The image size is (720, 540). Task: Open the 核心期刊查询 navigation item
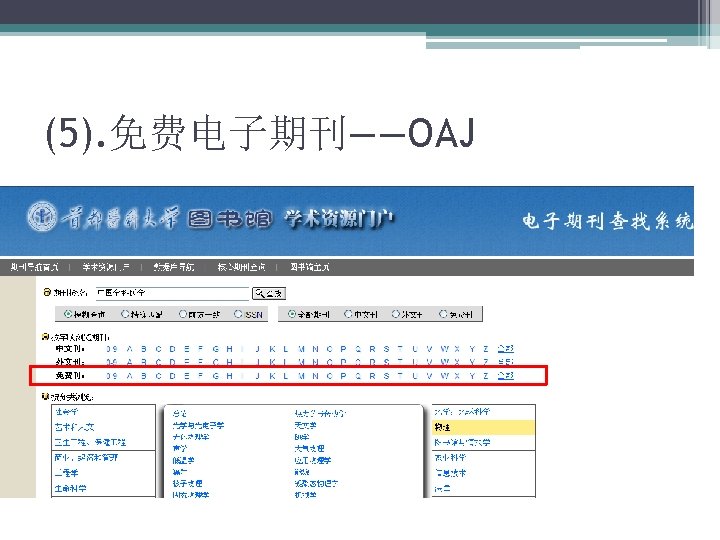pos(242,267)
